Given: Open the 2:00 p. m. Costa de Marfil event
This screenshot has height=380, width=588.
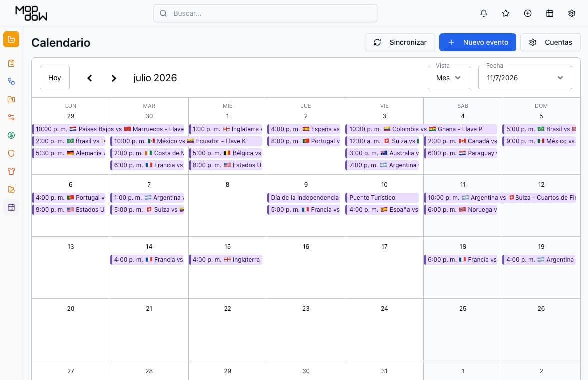Looking at the screenshot, I should pos(147,153).
